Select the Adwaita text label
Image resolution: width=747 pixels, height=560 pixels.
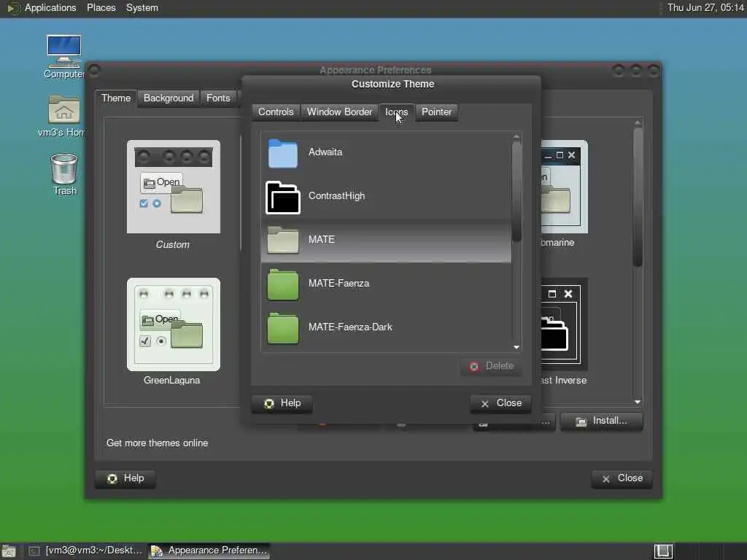325,152
